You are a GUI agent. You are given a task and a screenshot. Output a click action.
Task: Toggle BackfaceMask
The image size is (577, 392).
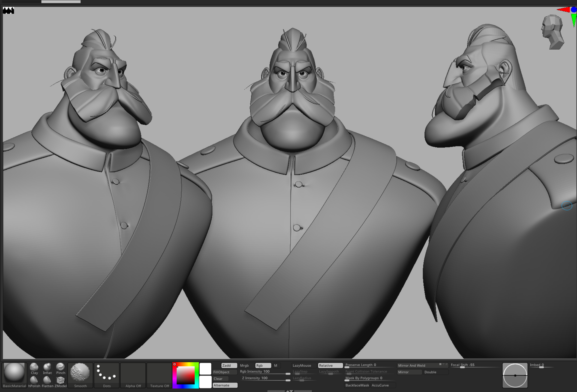pos(357,385)
